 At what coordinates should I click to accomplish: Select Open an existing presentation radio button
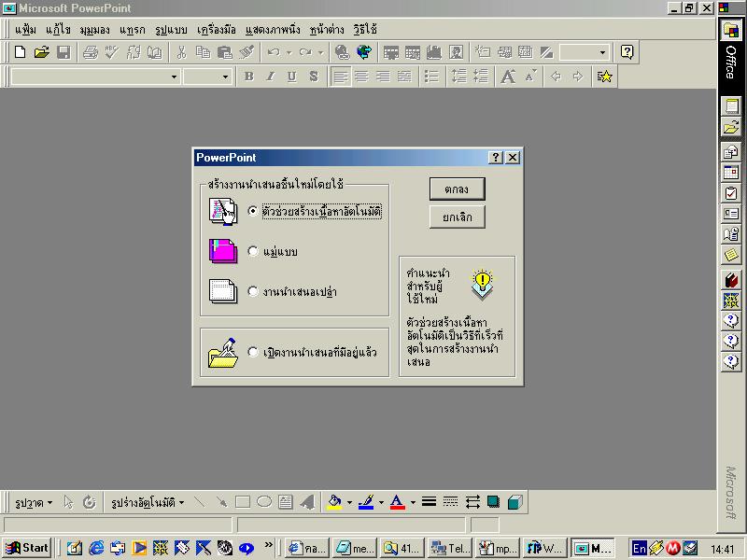click(x=253, y=352)
